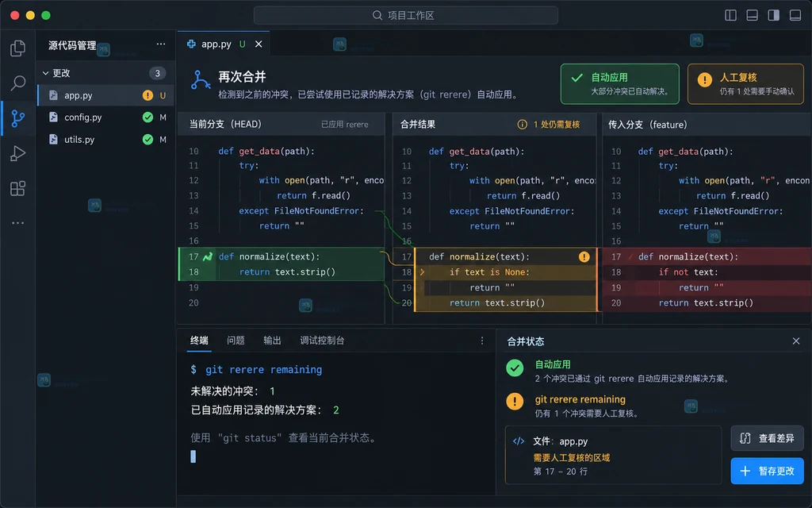Click the macOS yellow minimize window button
Screen dimensions: 812x508
[30, 15]
